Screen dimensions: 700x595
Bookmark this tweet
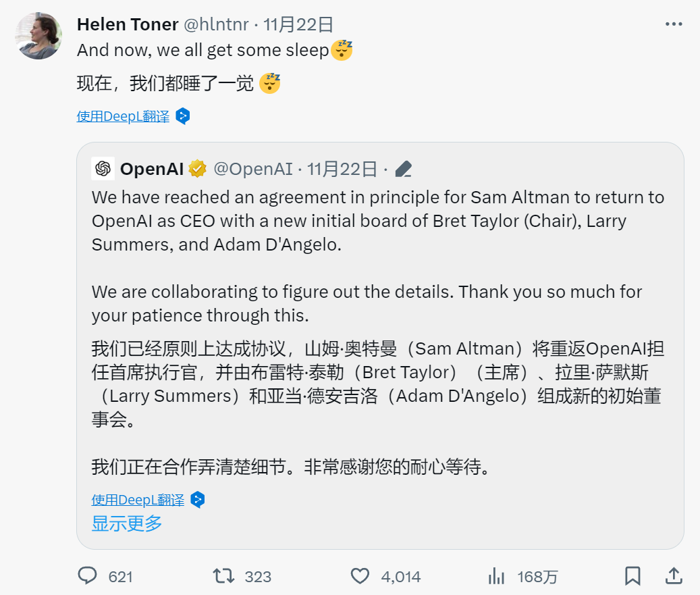click(x=632, y=576)
